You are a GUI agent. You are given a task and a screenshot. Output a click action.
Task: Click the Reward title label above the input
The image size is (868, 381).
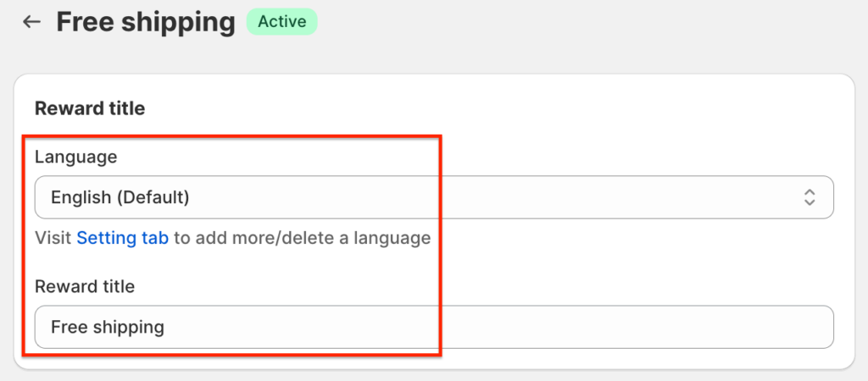click(85, 286)
